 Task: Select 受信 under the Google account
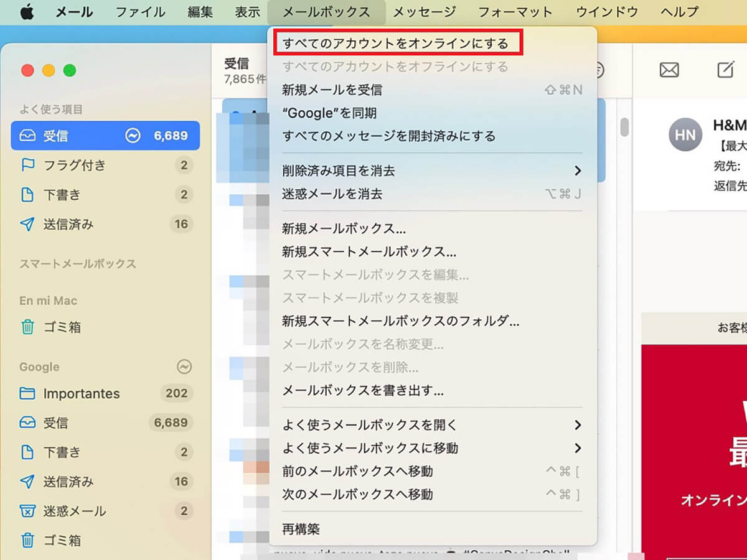pyautogui.click(x=105, y=422)
